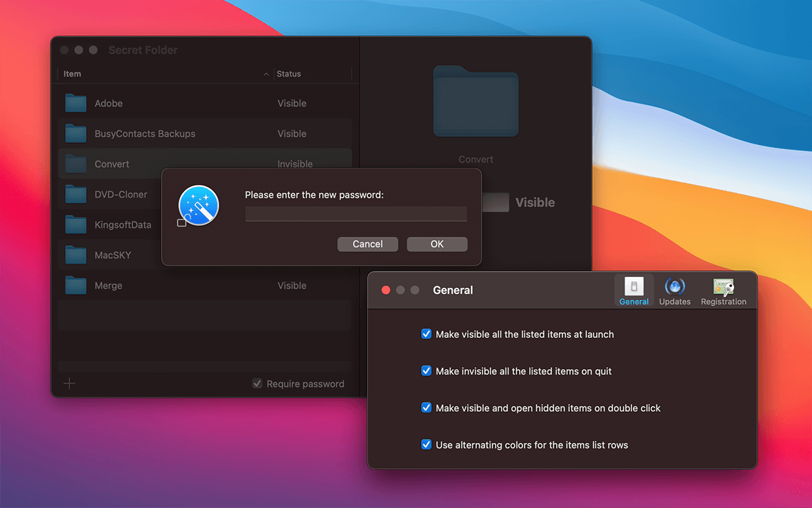812x508 pixels.
Task: Click the Visible status of BusyContacts Backups
Action: [x=292, y=133]
